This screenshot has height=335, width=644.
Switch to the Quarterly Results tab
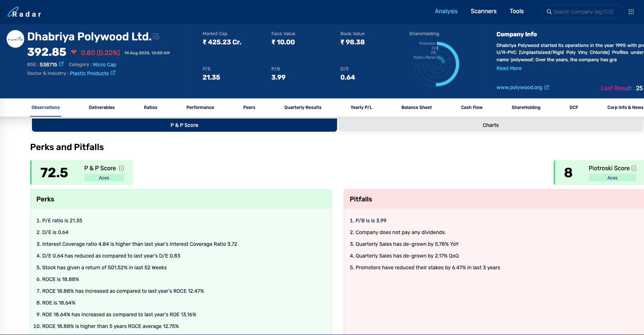(x=303, y=108)
